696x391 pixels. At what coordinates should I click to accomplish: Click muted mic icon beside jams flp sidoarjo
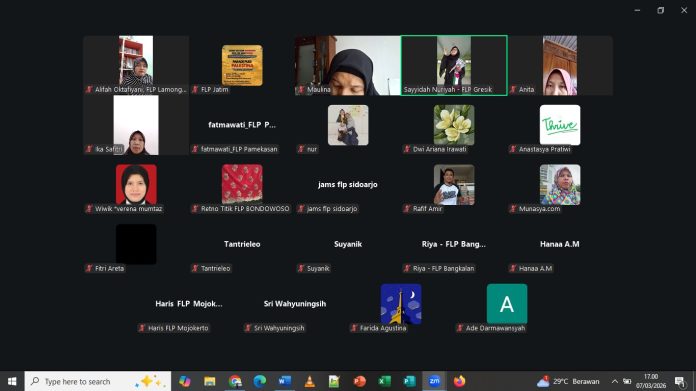(301, 209)
